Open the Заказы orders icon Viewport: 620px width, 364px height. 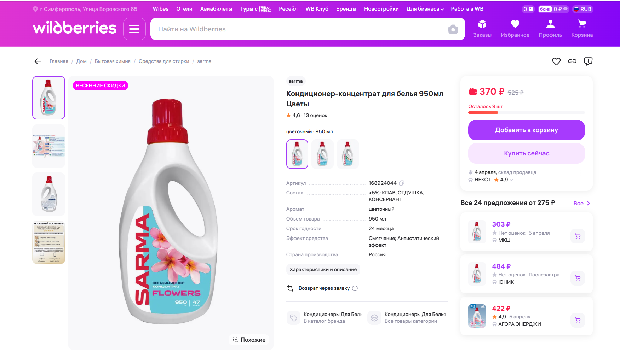pos(482,29)
